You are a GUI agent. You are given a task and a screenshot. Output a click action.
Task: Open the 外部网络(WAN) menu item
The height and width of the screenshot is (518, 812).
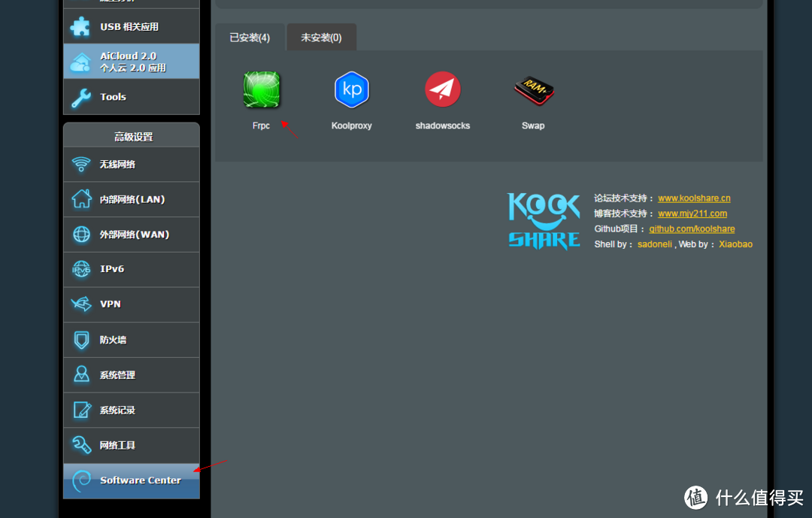pos(132,235)
